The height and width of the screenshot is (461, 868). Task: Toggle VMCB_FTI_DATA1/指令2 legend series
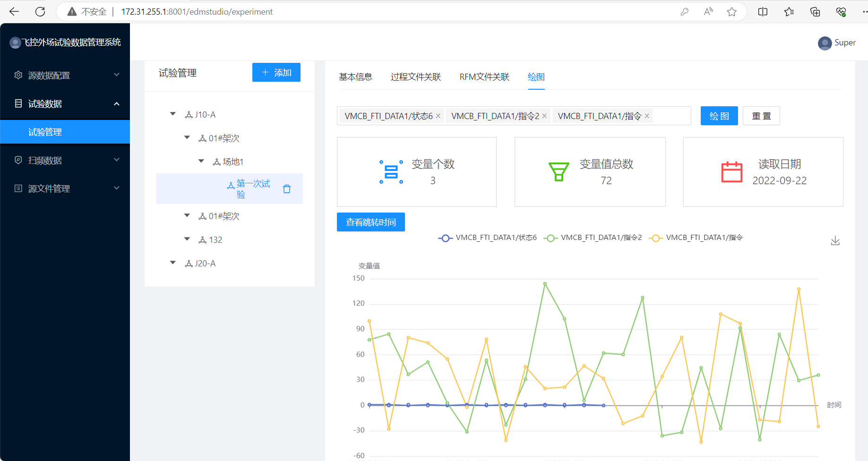click(x=593, y=238)
